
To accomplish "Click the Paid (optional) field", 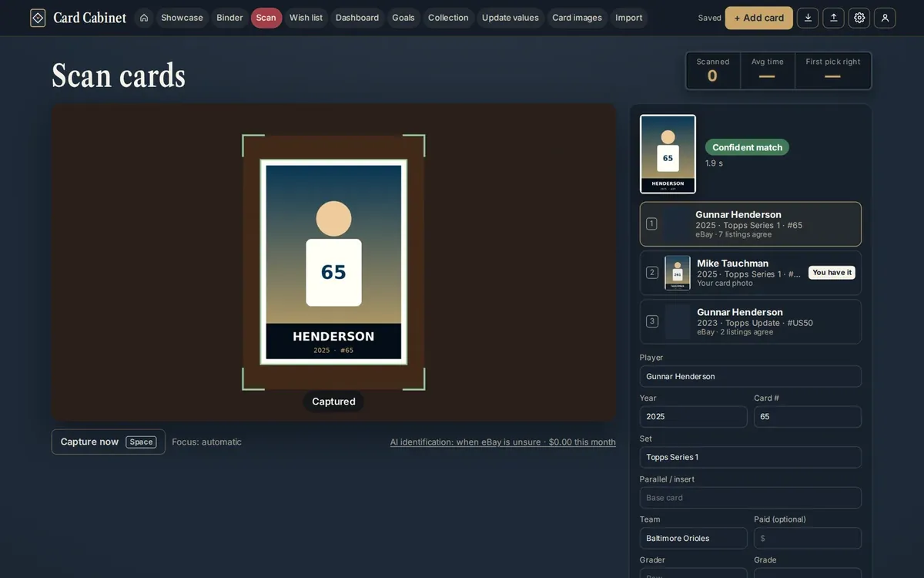I will [808, 538].
